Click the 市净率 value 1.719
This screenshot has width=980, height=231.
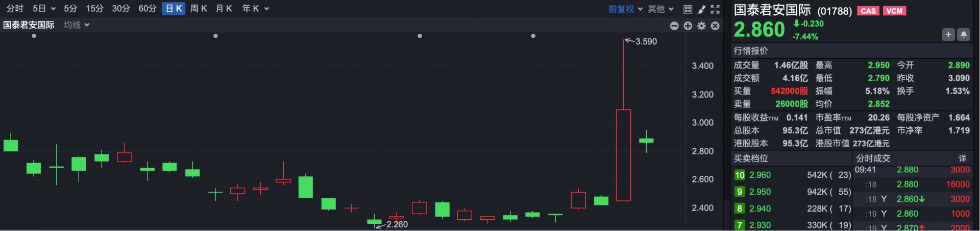click(x=959, y=130)
